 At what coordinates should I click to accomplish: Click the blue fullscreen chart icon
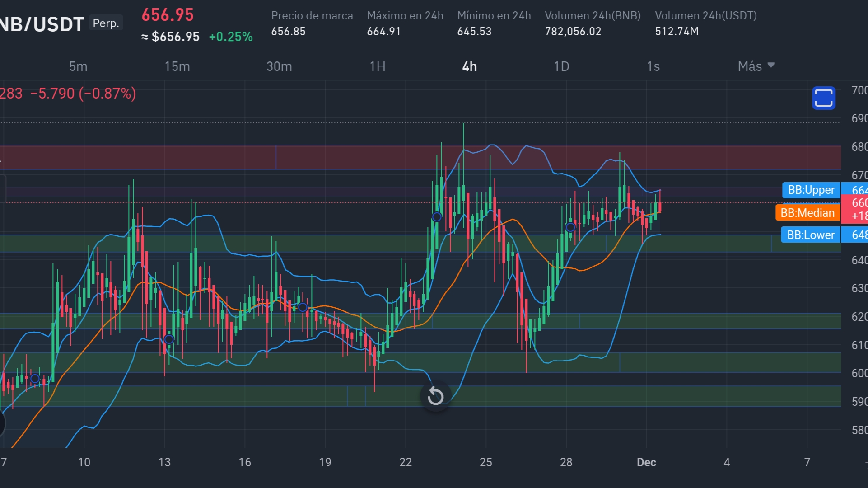(x=823, y=98)
